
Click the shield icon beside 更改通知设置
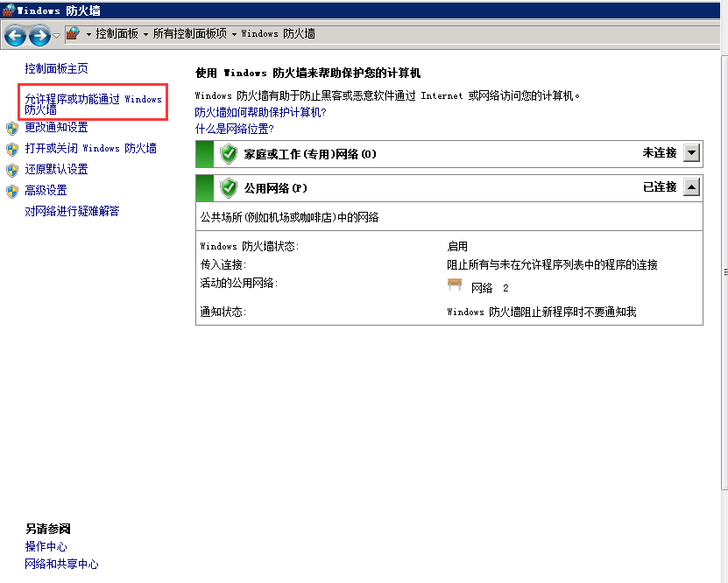point(12,128)
